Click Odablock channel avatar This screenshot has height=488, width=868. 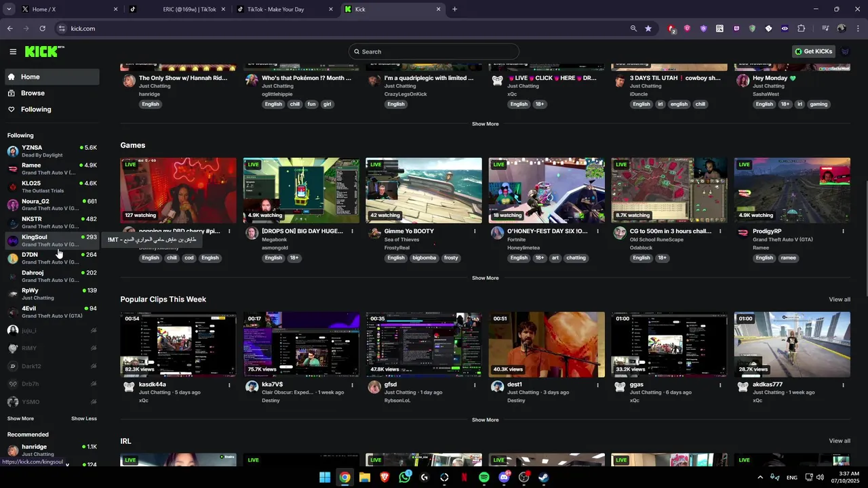point(620,233)
